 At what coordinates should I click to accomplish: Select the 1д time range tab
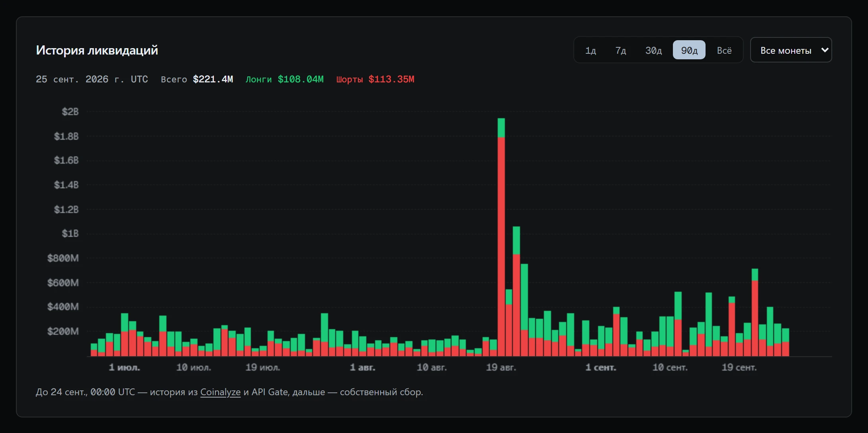[590, 50]
